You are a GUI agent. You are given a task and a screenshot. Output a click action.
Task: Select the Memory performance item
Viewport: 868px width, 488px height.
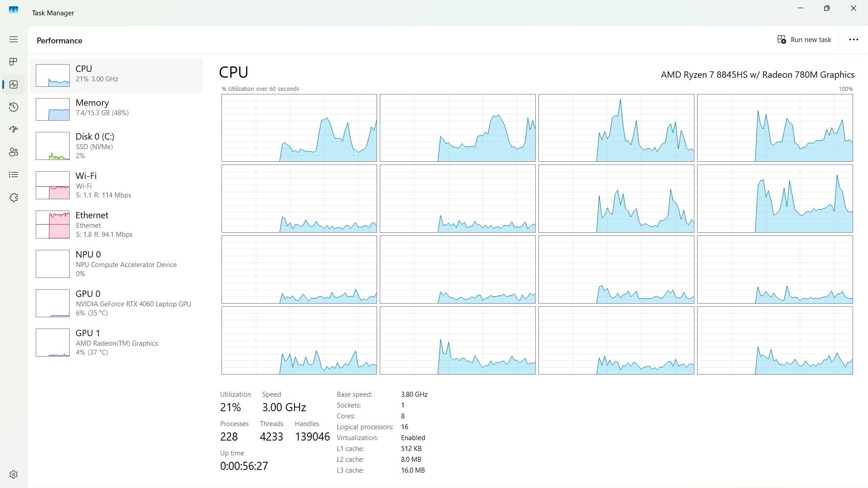coord(117,109)
